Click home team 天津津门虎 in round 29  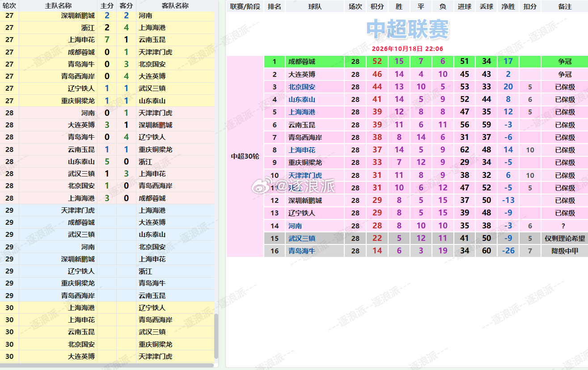(x=78, y=210)
